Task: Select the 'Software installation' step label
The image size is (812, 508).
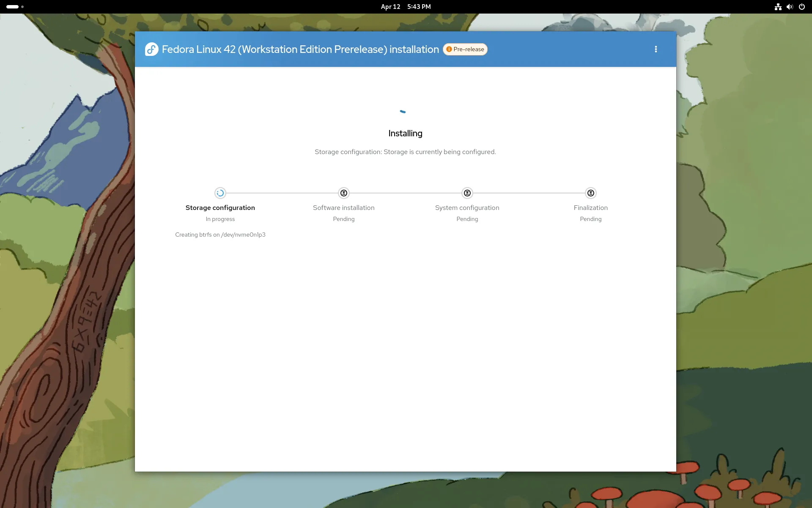Action: pyautogui.click(x=344, y=207)
